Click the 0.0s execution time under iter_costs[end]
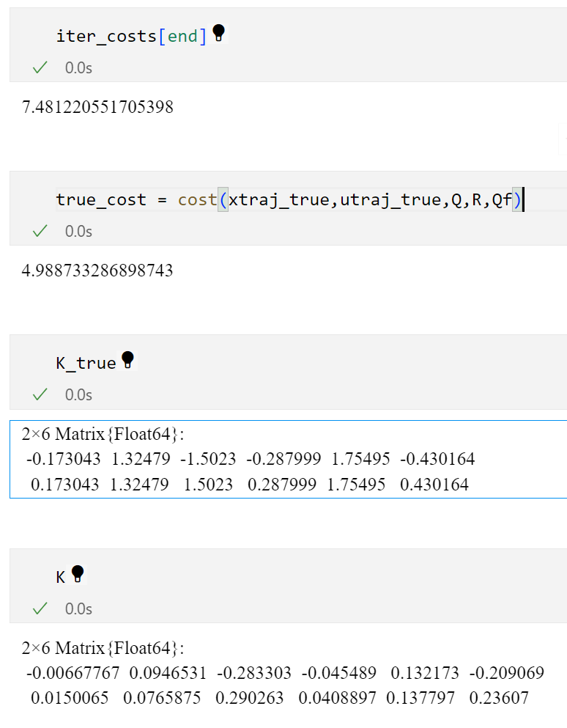 pyautogui.click(x=78, y=68)
